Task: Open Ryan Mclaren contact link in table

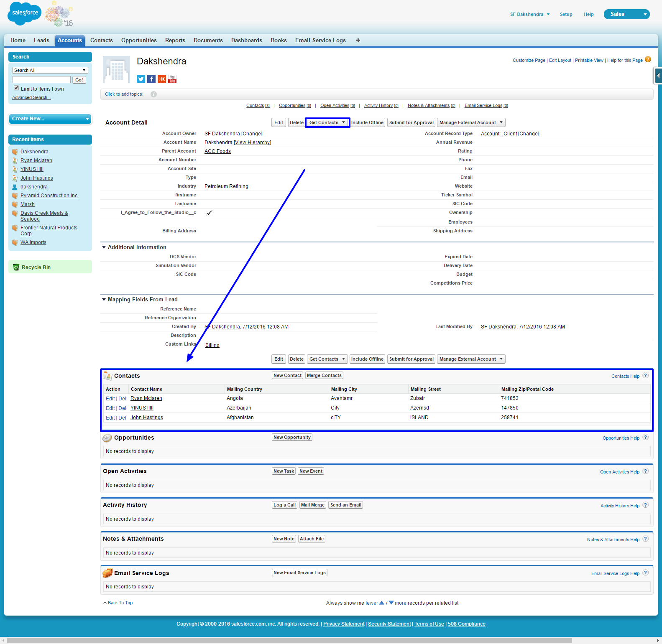Action: point(146,399)
